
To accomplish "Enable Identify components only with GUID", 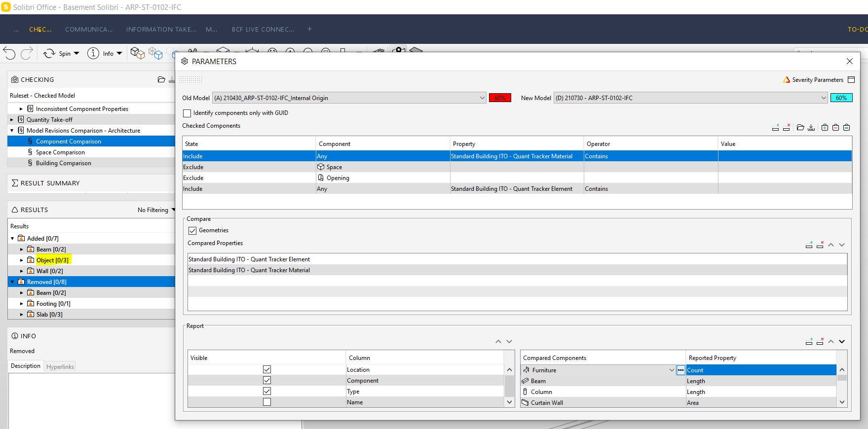I will [187, 113].
